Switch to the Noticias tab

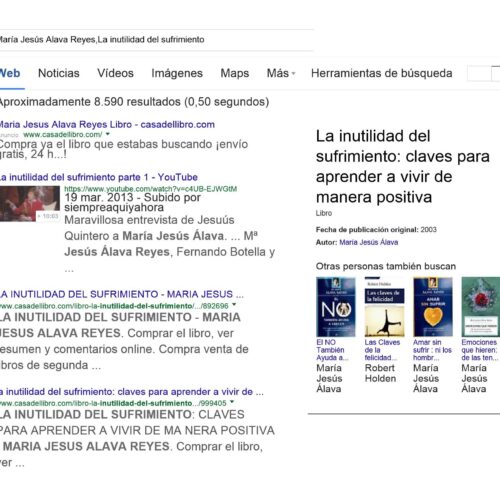(59, 73)
